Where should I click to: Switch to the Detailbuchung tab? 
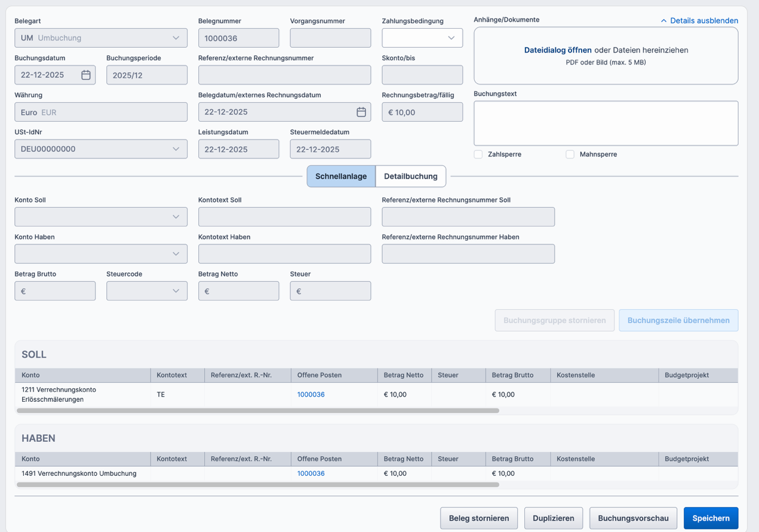(x=410, y=177)
